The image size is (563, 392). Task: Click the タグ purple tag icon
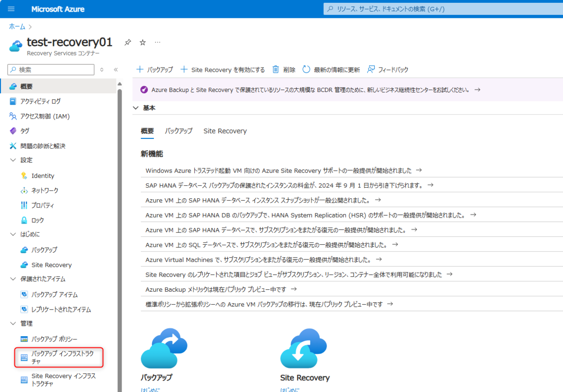tap(13, 131)
